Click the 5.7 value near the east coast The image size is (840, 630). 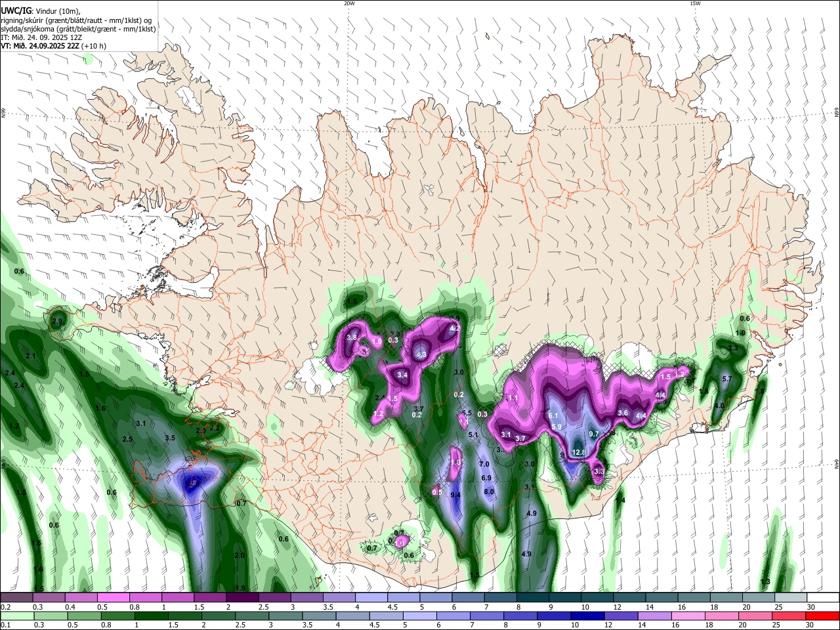[726, 379]
